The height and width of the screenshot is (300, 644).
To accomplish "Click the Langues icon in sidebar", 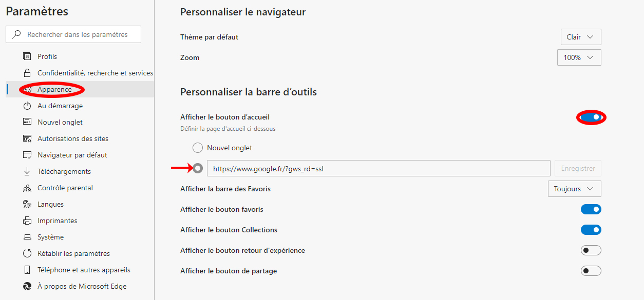I will pos(27,204).
